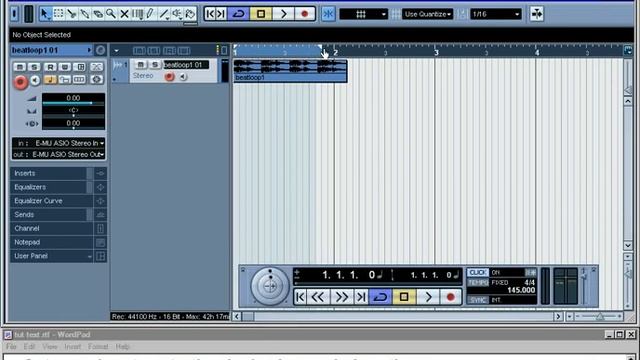640x360 pixels.
Task: Click Stop in the top toolbar
Action: point(261,14)
